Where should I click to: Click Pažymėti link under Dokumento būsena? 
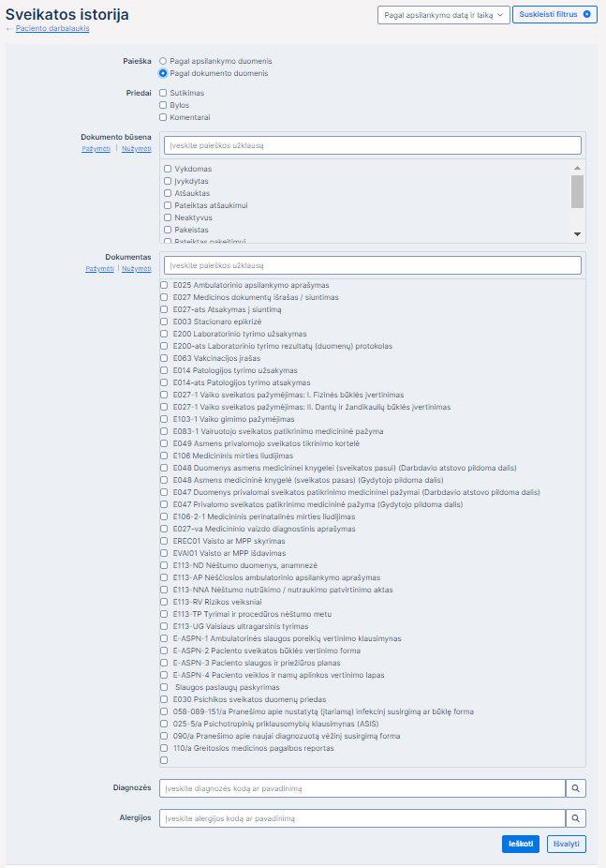[x=96, y=149]
